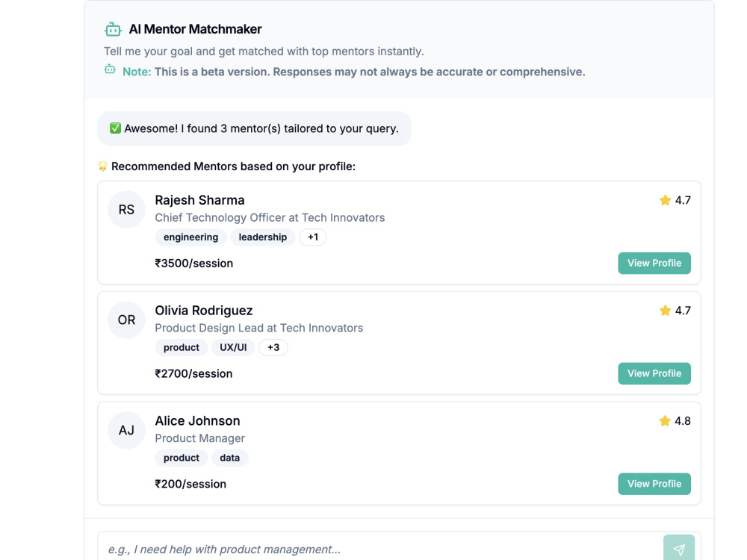This screenshot has width=747, height=560.
Task: View Profile of Rajesh Sharma
Action: click(654, 264)
